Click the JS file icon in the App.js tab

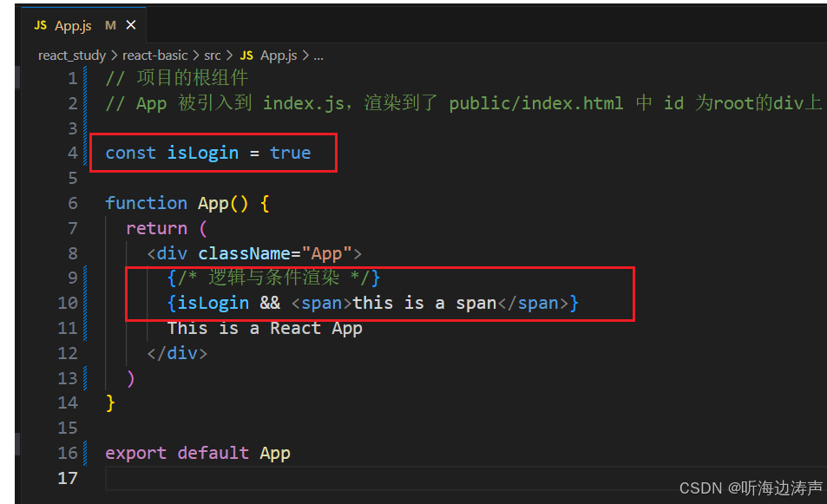39,25
